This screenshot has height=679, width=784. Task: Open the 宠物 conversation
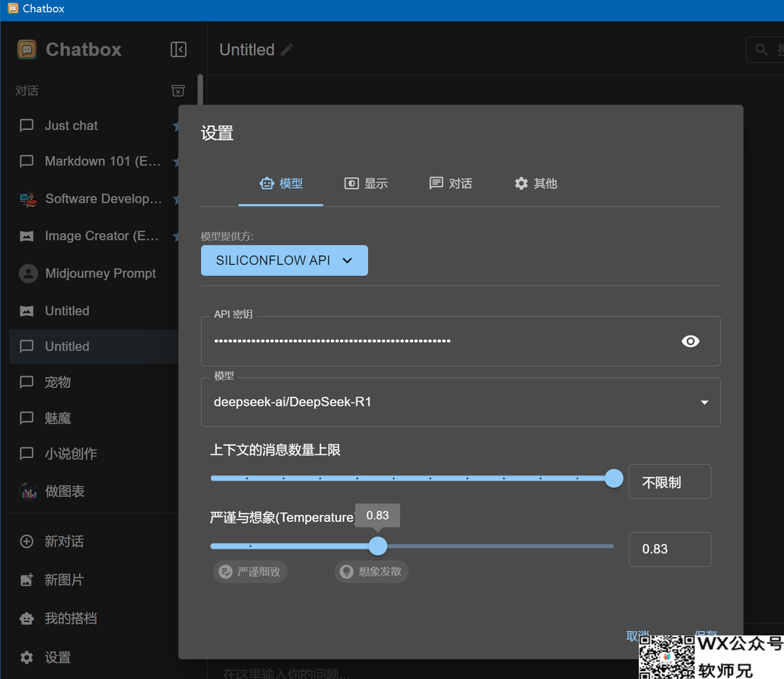tap(94, 382)
